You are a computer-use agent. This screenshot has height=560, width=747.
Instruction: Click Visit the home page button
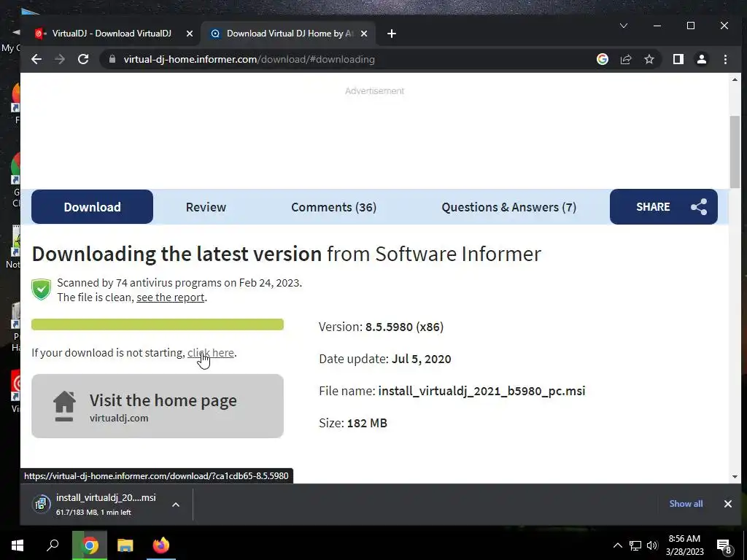[x=158, y=405]
